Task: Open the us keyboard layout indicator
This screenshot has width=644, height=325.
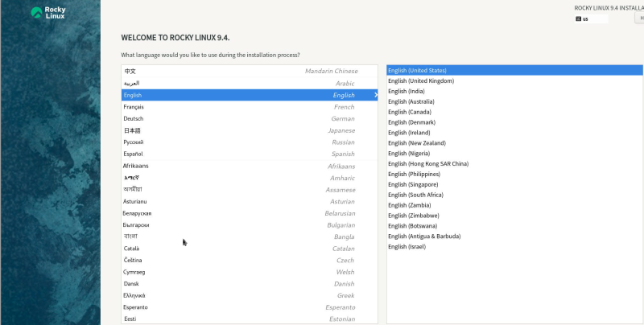Action: [x=592, y=19]
